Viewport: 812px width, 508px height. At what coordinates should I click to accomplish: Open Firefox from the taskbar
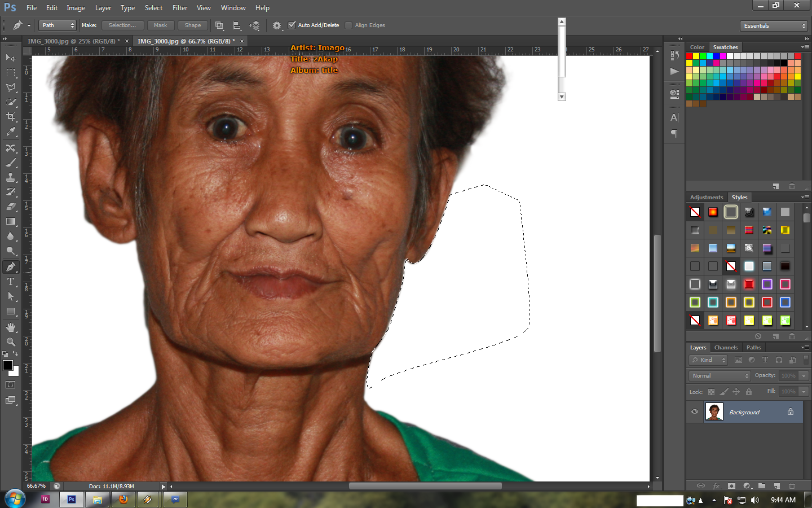click(123, 500)
